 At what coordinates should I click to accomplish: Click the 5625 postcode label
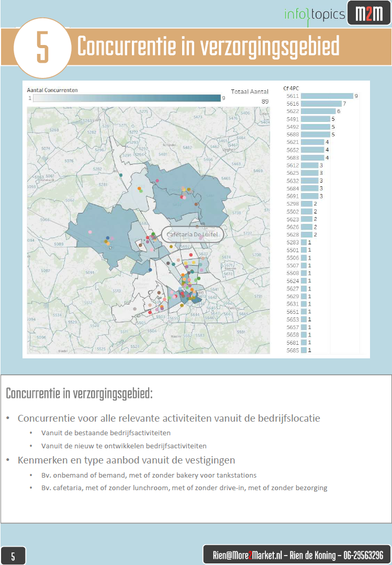293,173
